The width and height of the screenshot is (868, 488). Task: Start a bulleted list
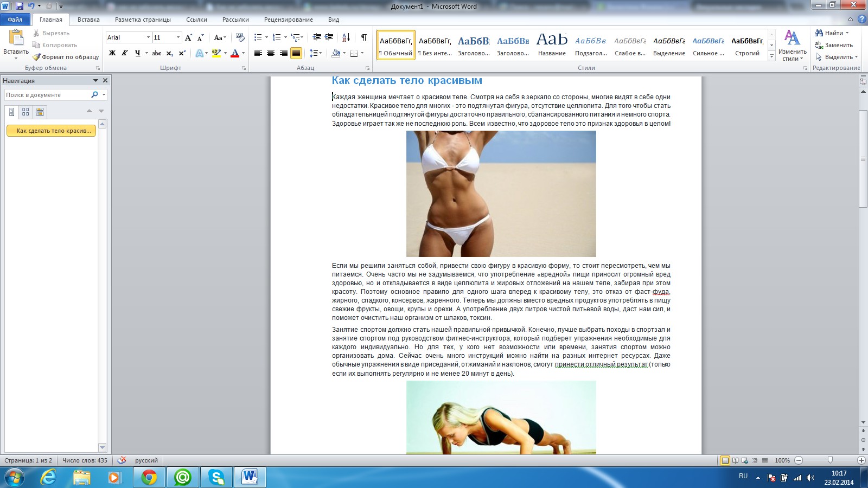[x=258, y=37]
